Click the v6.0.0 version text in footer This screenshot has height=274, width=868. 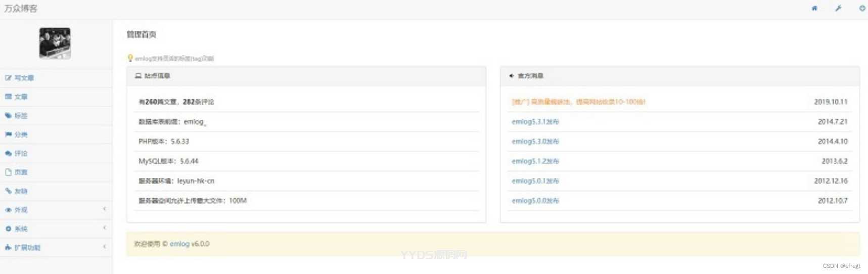[x=201, y=244]
